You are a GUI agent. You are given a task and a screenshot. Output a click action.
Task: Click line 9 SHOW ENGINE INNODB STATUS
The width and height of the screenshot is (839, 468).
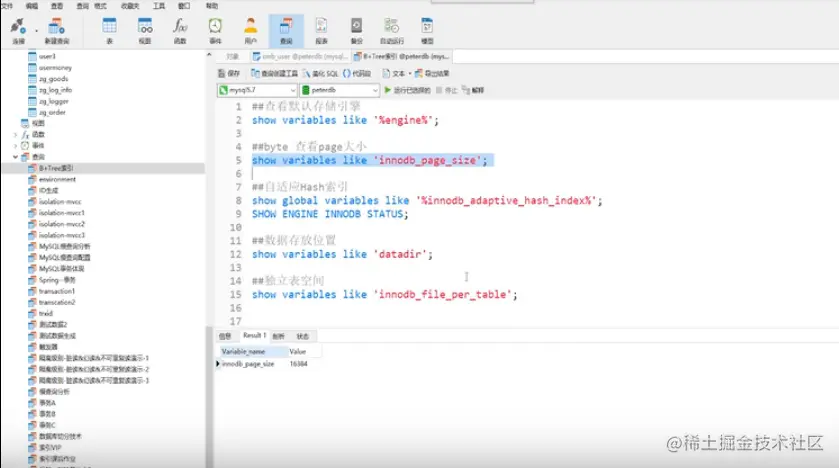[x=330, y=214]
